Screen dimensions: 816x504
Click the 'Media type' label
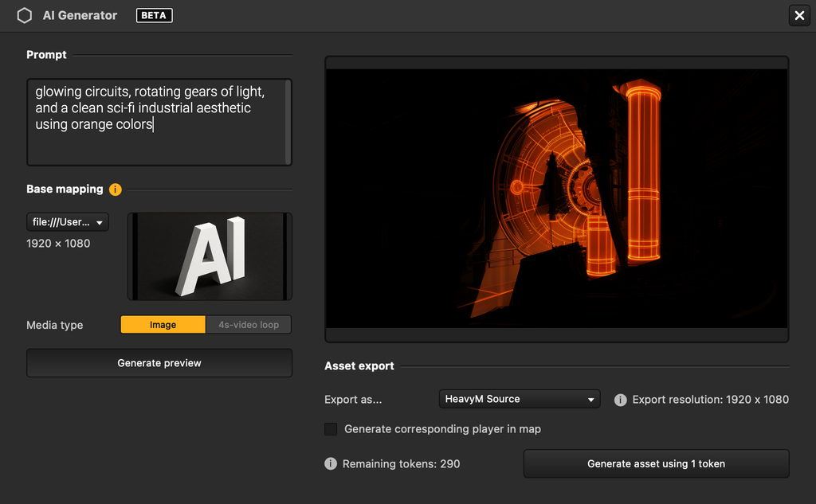(55, 325)
